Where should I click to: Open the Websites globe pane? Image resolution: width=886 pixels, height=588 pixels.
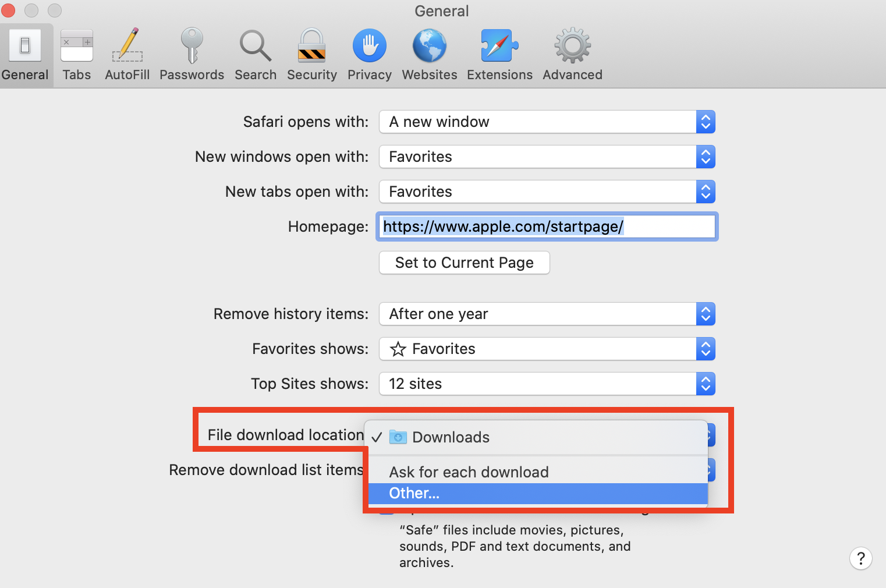[430, 55]
